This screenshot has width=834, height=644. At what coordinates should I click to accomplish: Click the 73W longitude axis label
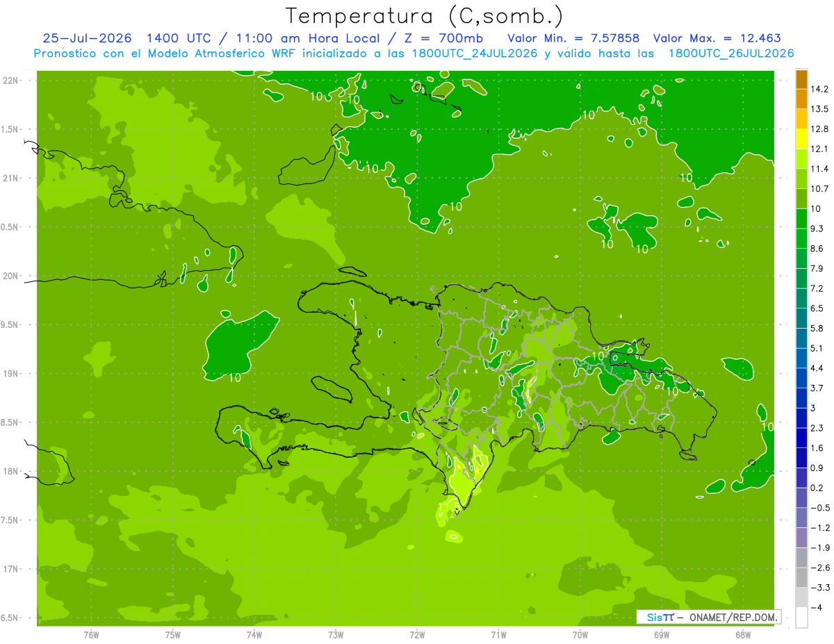(336, 634)
